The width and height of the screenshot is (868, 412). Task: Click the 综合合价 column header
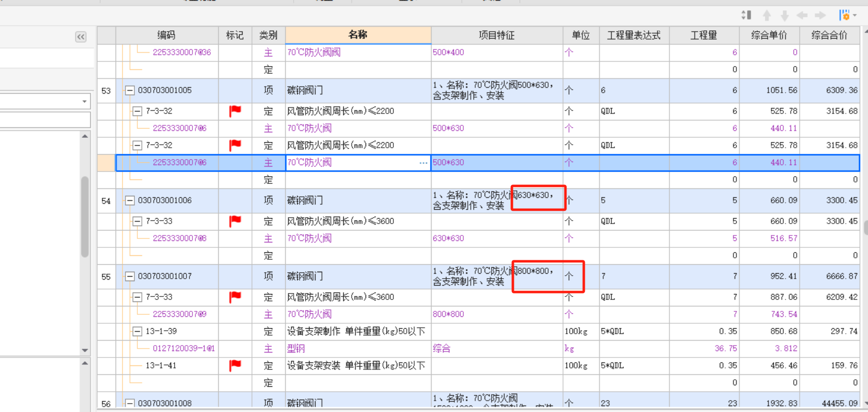[829, 35]
